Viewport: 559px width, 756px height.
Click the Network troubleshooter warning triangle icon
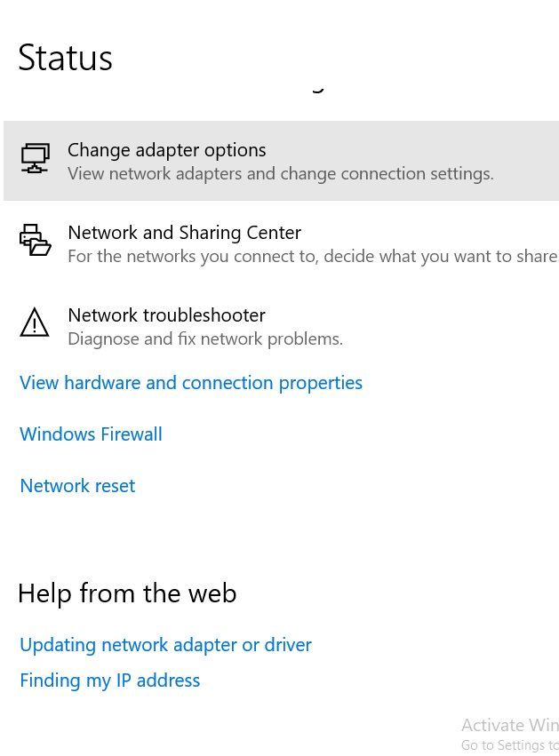(35, 322)
